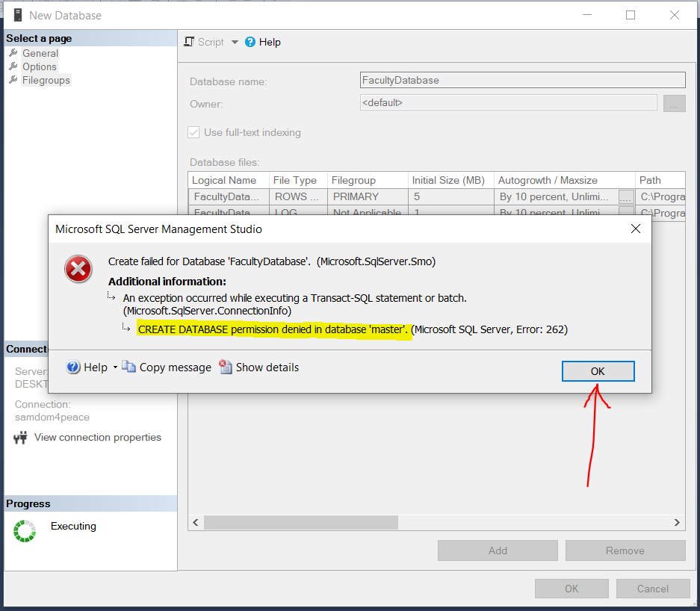Click the Autogrowth / Maxsize column header
This screenshot has width=700, height=611.
(x=564, y=180)
